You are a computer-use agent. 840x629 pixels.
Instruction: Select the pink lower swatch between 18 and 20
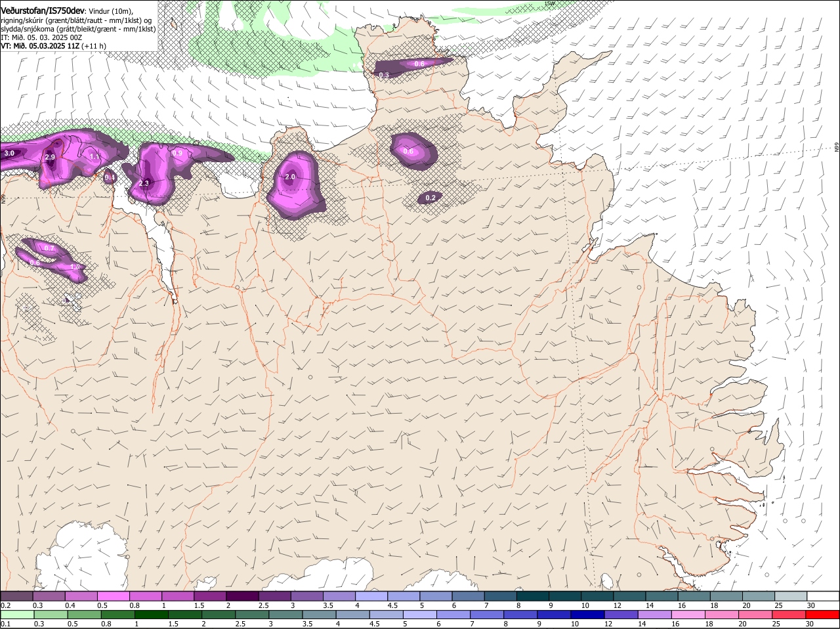(x=723, y=615)
